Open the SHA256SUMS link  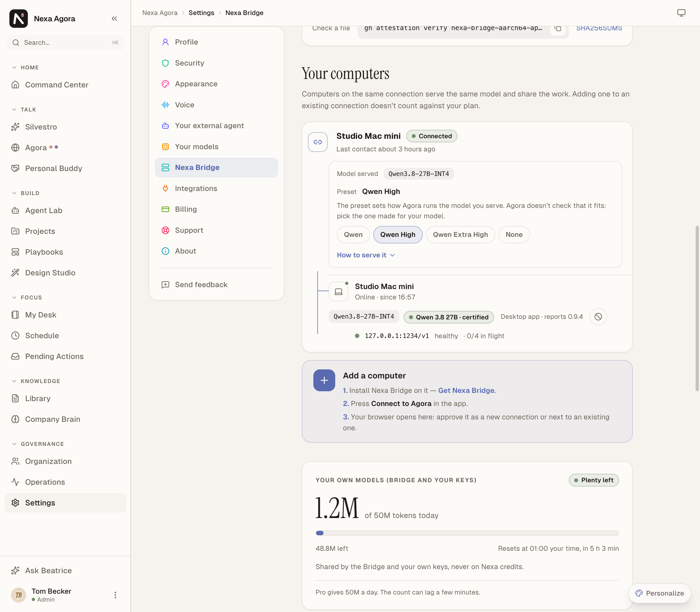599,28
